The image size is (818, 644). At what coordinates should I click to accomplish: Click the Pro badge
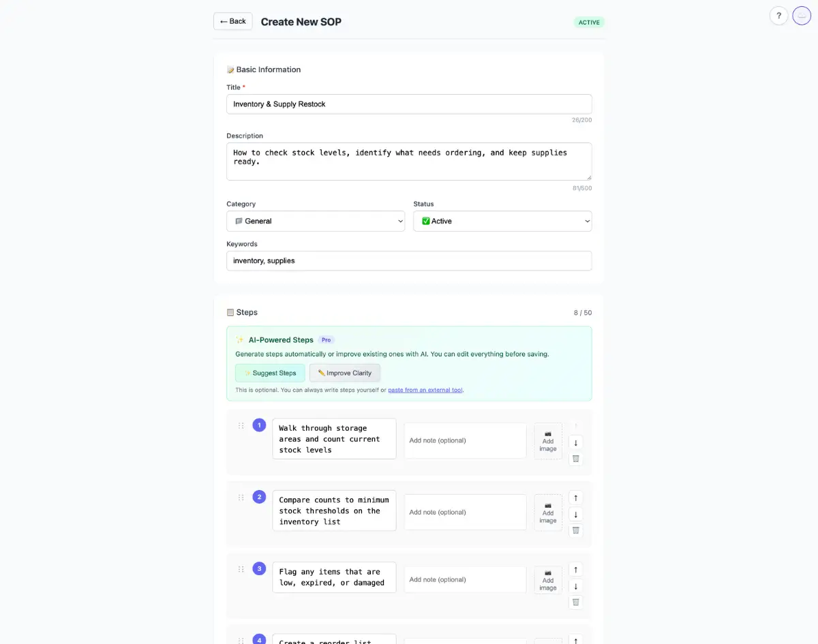327,339
